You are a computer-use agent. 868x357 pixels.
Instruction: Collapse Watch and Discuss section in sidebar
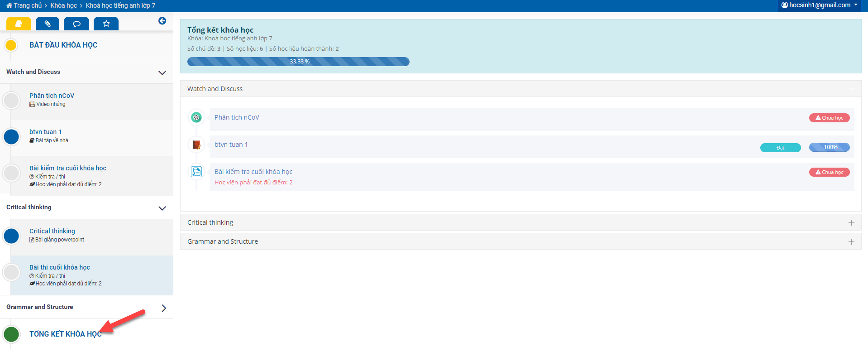tap(162, 72)
